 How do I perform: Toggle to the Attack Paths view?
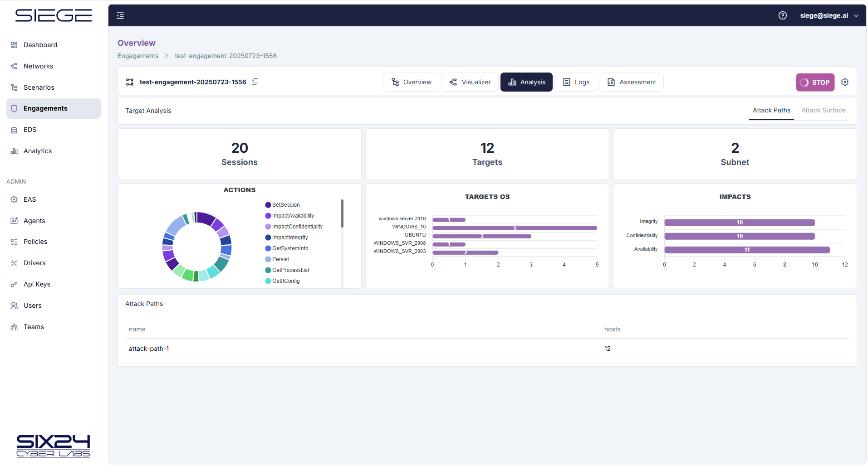[x=771, y=110]
